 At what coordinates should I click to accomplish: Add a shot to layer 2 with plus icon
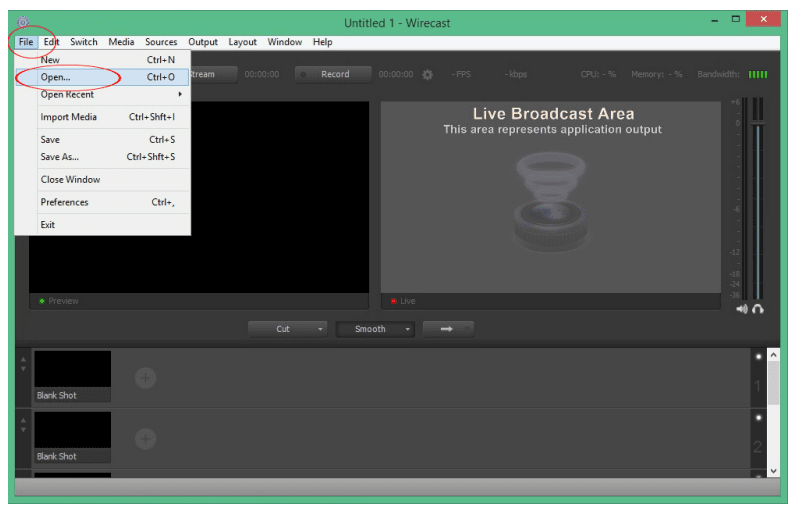[x=146, y=439]
